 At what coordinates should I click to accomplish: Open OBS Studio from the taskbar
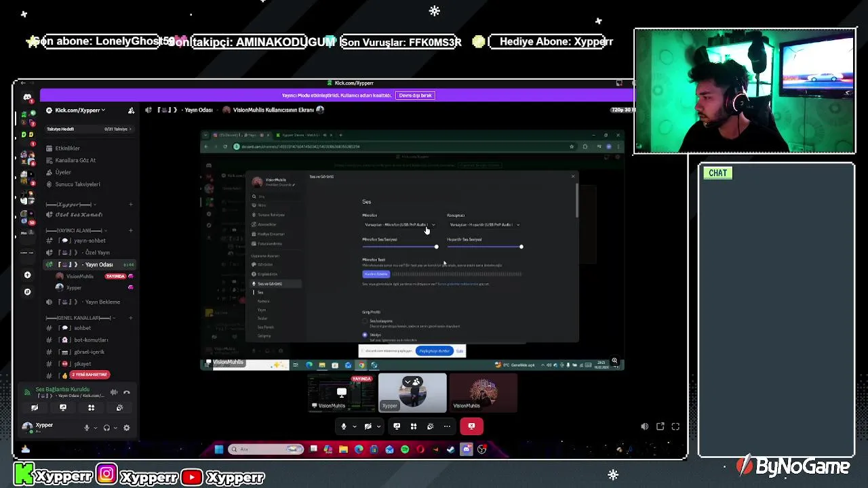482,449
